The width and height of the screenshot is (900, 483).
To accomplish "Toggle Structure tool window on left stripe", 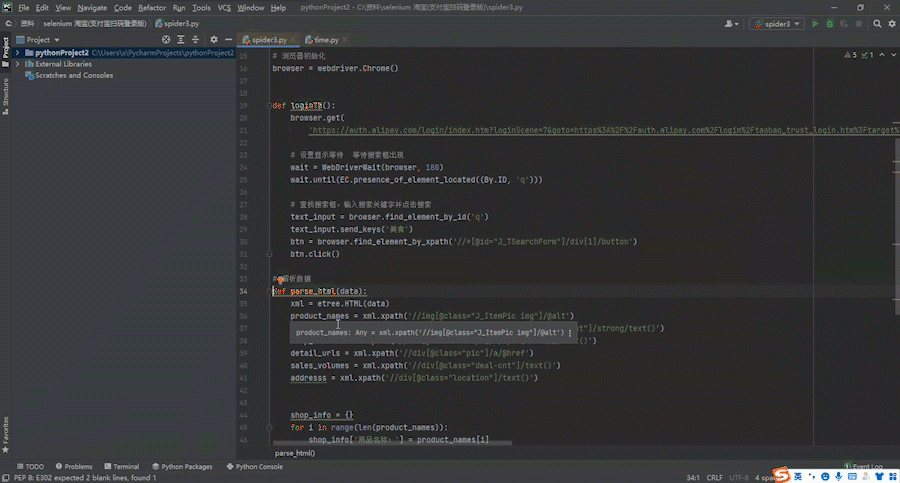I will [5, 96].
